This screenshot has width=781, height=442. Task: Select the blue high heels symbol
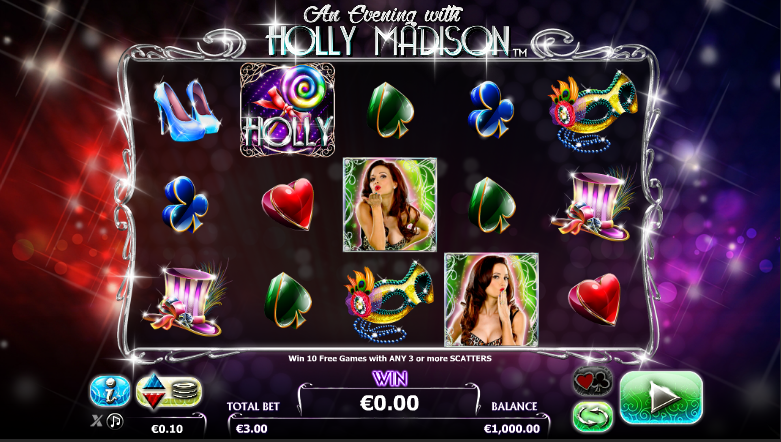coord(186,111)
